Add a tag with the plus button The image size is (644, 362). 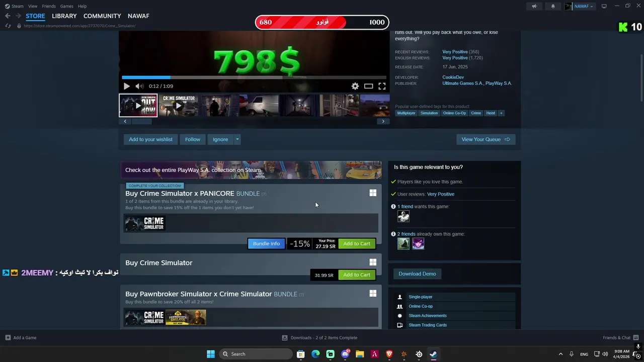501,113
